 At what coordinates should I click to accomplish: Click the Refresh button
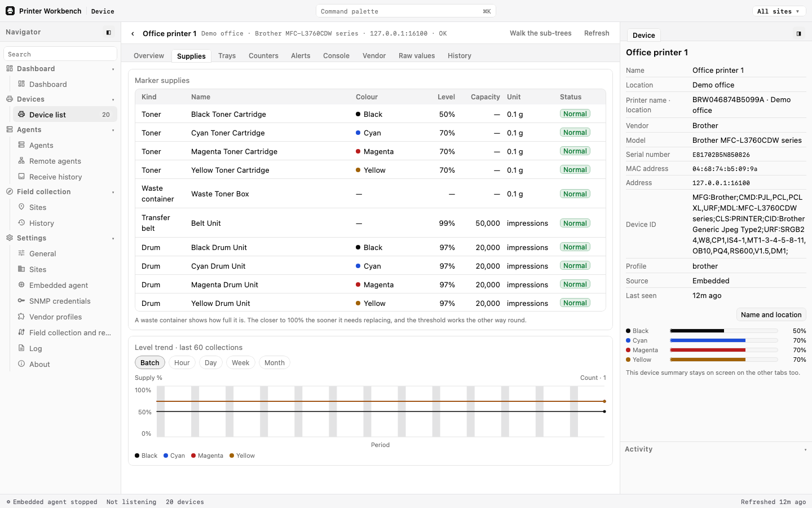[x=597, y=33]
